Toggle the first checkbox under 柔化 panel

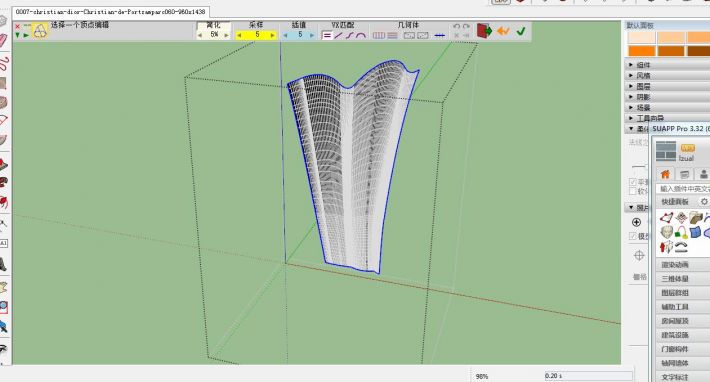click(x=633, y=181)
